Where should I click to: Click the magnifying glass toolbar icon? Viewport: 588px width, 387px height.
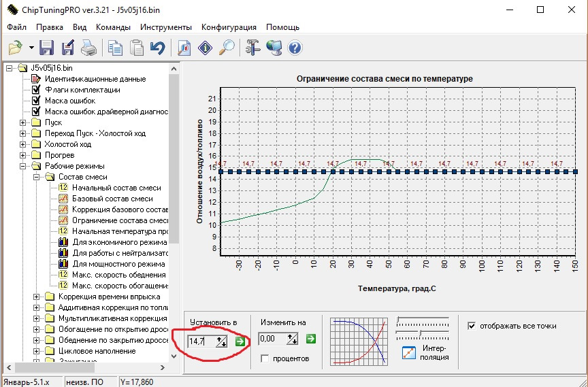click(x=226, y=48)
